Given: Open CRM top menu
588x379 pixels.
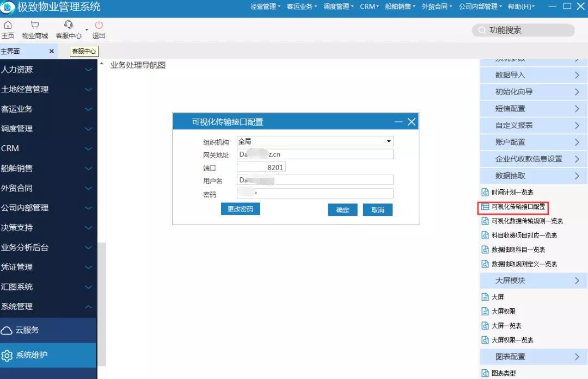Looking at the screenshot, I should pos(369,7).
